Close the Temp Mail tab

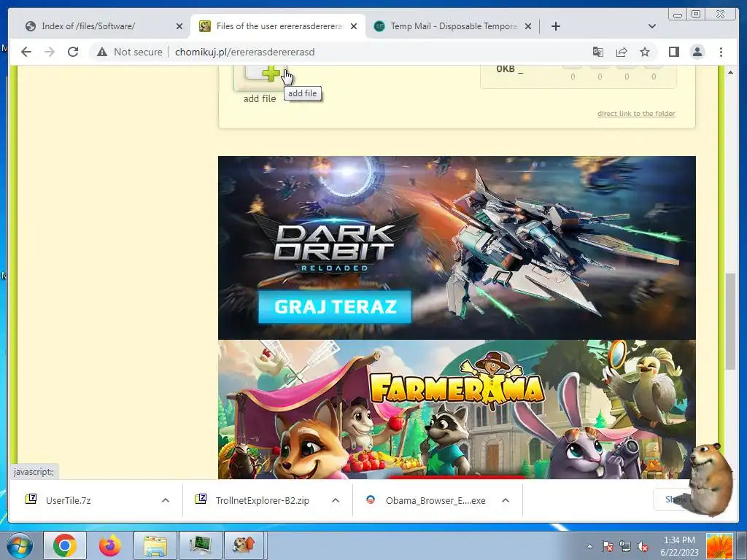click(x=528, y=26)
